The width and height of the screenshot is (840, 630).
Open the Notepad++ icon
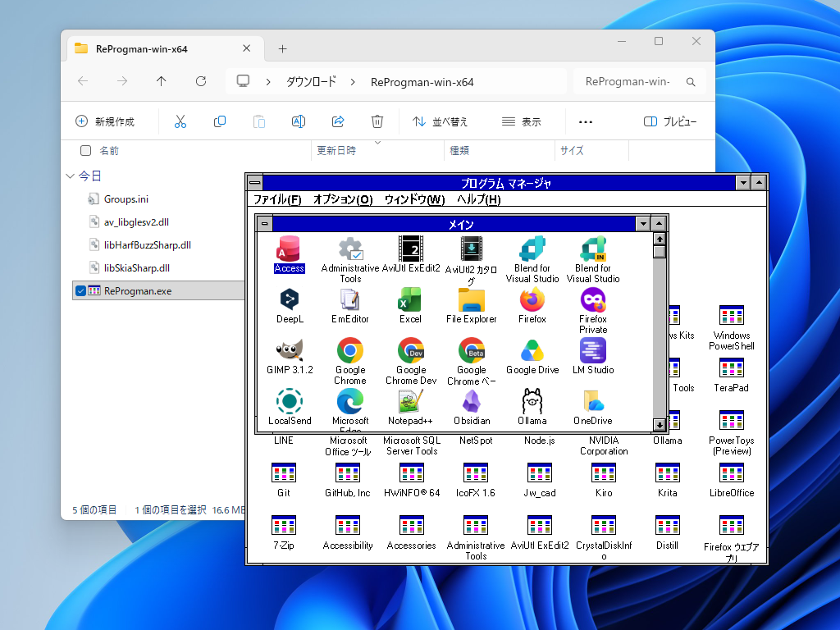click(x=411, y=408)
